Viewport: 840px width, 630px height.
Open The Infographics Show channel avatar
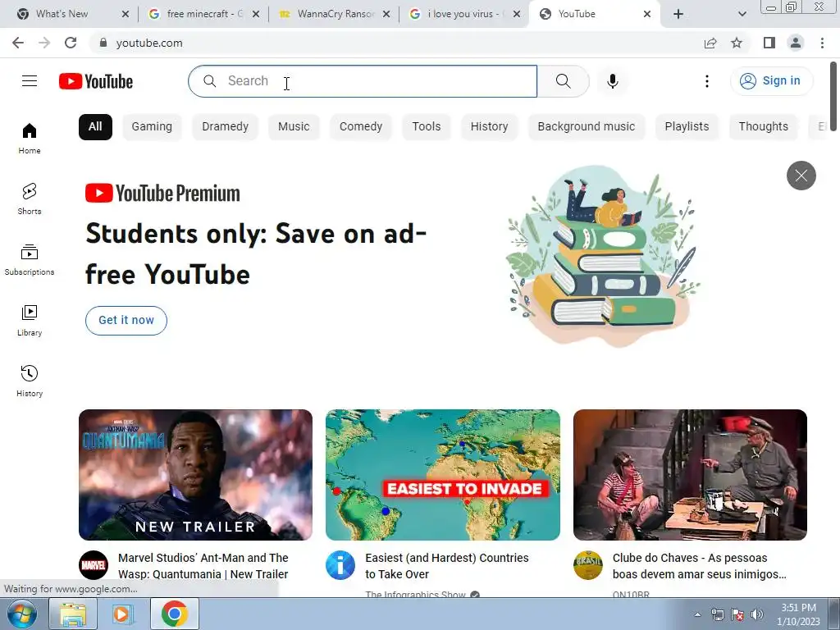pos(340,565)
